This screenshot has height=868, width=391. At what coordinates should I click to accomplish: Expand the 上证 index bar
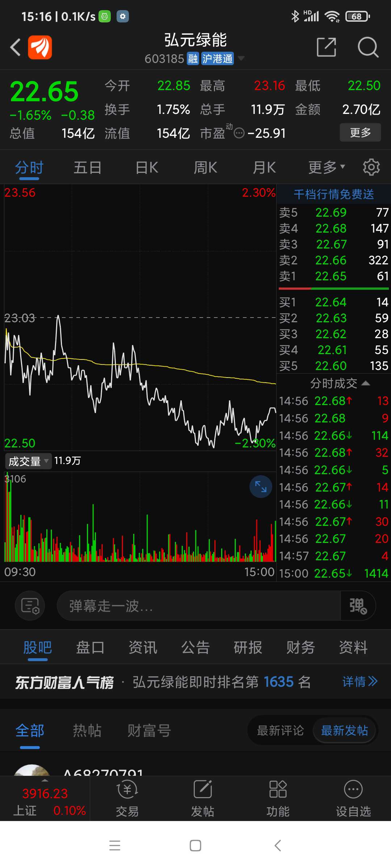point(45,799)
